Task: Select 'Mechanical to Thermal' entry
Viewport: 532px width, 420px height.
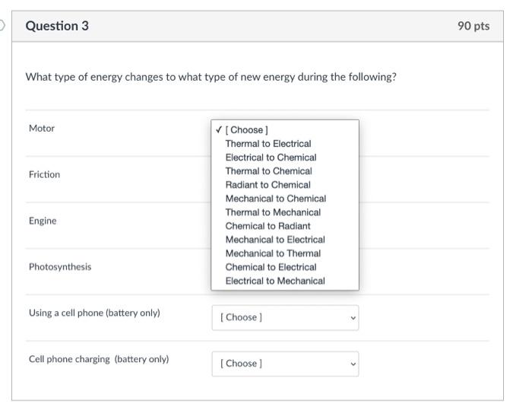Action: click(273, 253)
